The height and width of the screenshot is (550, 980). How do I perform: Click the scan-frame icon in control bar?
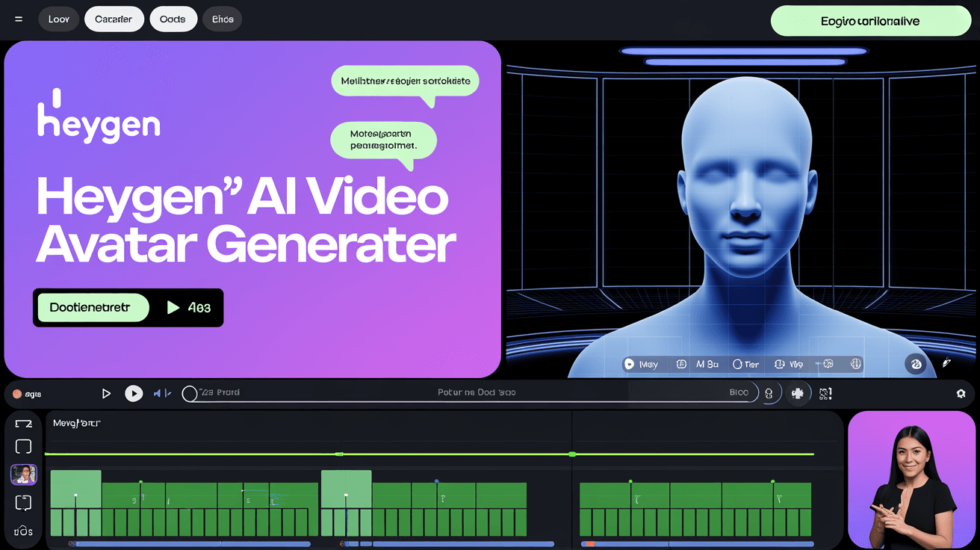(x=825, y=393)
